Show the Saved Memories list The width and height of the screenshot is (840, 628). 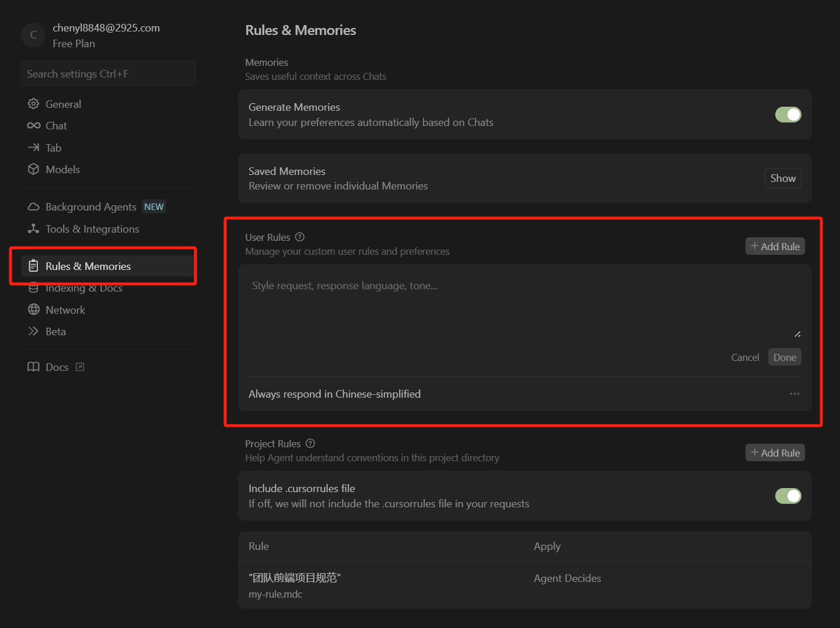coord(782,178)
